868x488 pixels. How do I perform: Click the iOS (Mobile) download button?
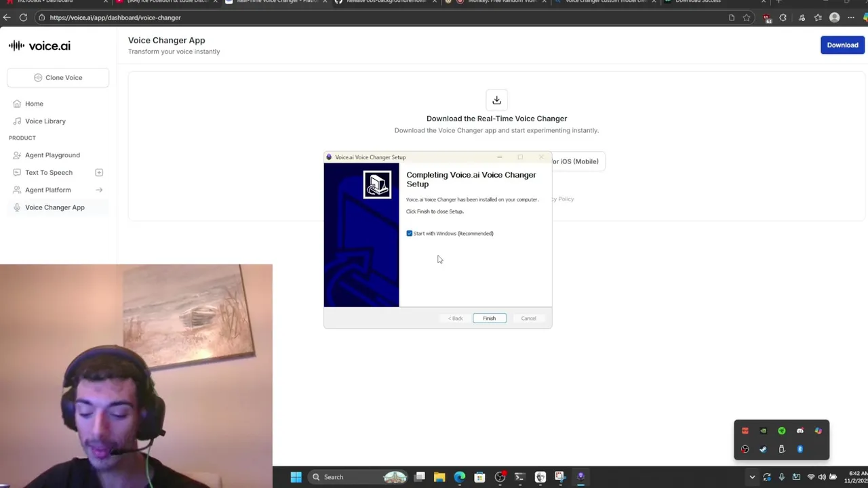pos(578,161)
